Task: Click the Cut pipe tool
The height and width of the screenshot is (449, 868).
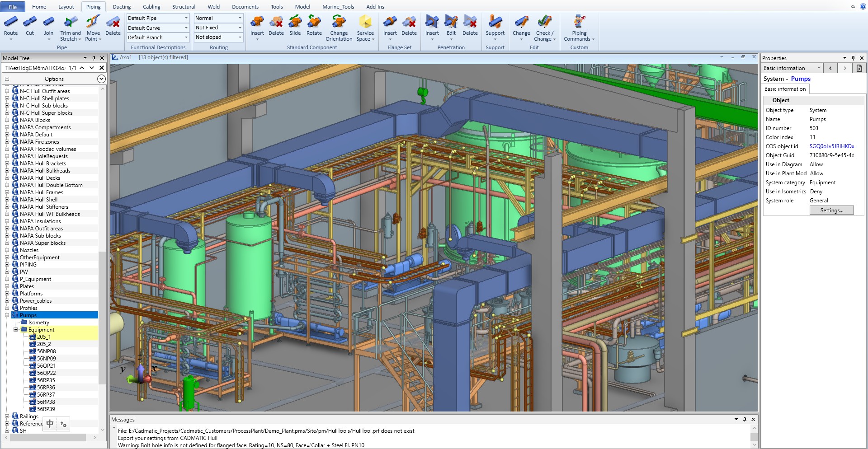Action: 30,26
